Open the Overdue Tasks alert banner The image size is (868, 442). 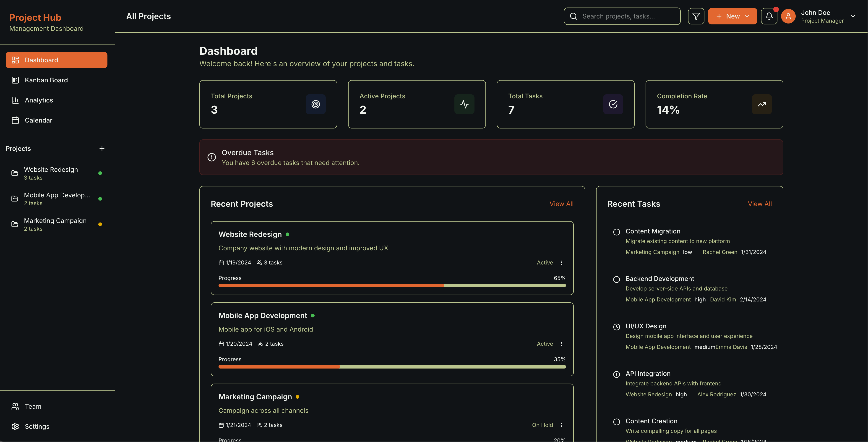tap(491, 157)
